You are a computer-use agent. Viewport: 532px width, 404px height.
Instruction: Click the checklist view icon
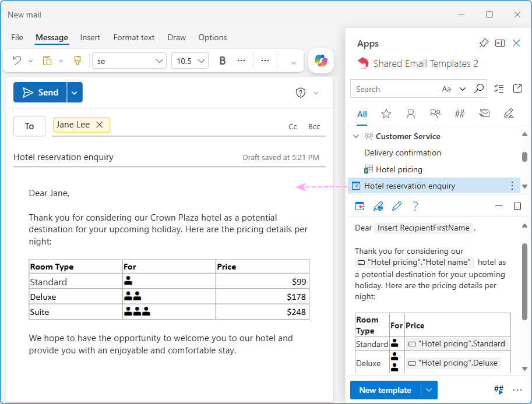[498, 88]
